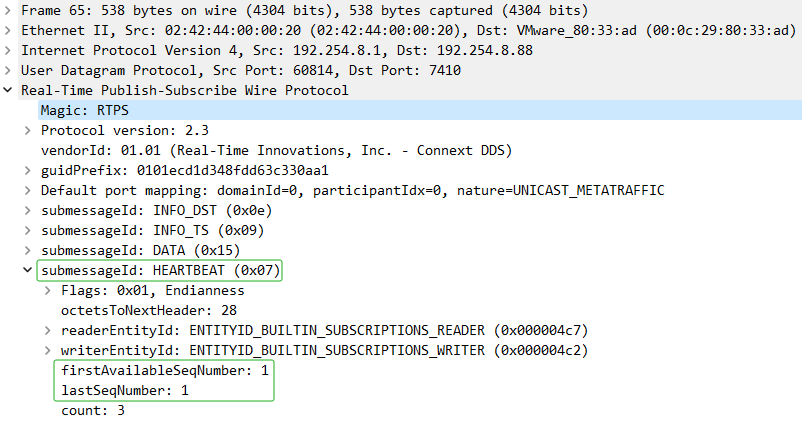This screenshot has width=802, height=428.
Task: Expand the Frame 65 tree row
Action: (9, 10)
